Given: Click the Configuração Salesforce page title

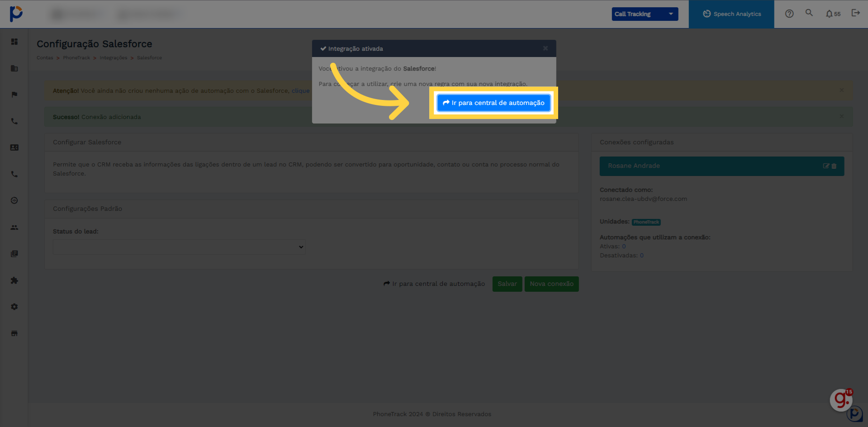Looking at the screenshot, I should point(95,44).
